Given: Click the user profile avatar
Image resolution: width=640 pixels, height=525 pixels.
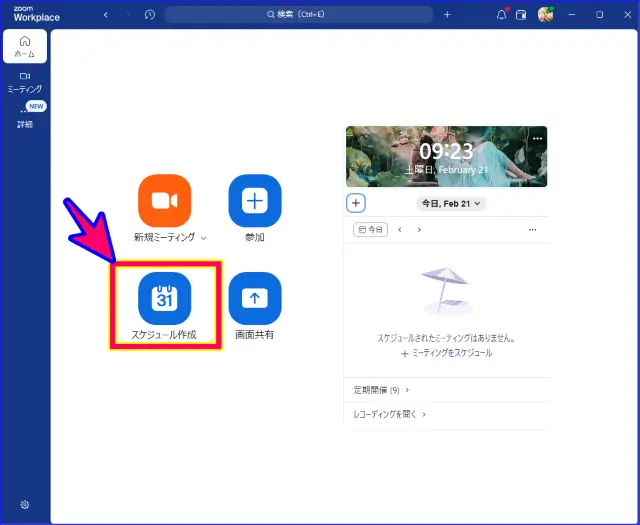Looking at the screenshot, I should [x=545, y=15].
